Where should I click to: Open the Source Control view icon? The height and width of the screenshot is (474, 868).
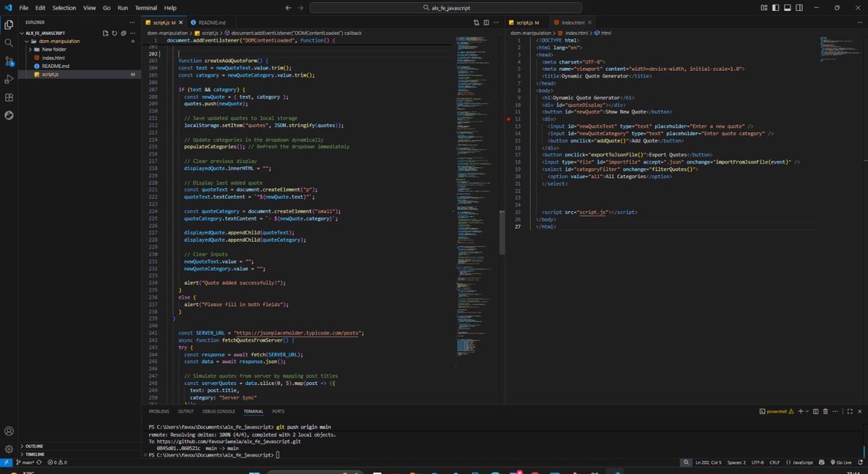[9, 61]
